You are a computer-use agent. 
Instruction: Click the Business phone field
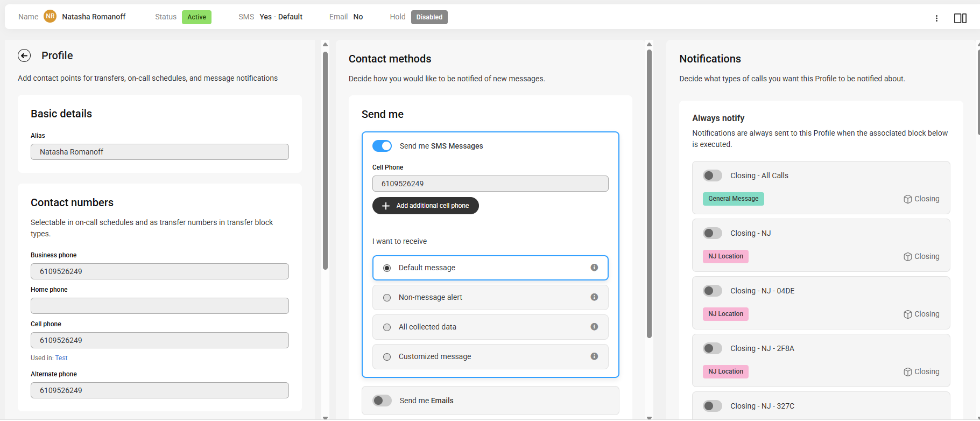tap(160, 271)
